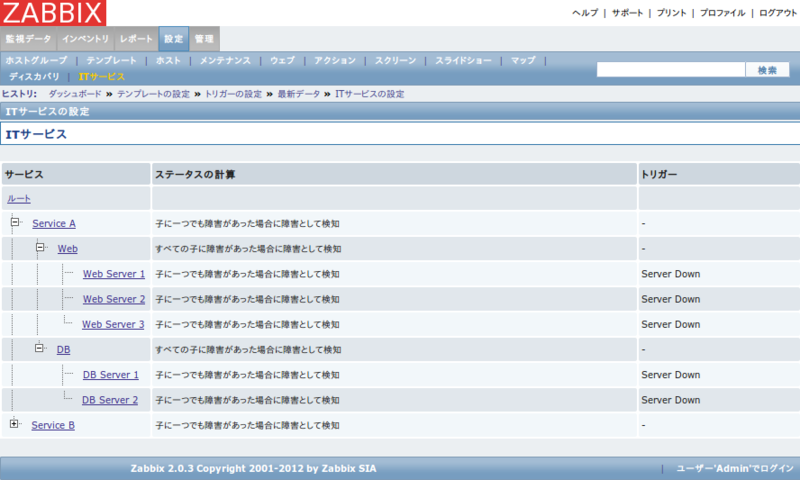Go to マップ submenu item
The height and width of the screenshot is (480, 800).
coord(523,60)
